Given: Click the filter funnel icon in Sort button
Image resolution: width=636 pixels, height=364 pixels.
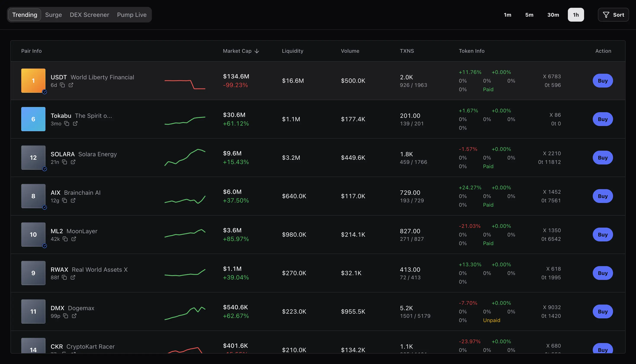Looking at the screenshot, I should 606,15.
